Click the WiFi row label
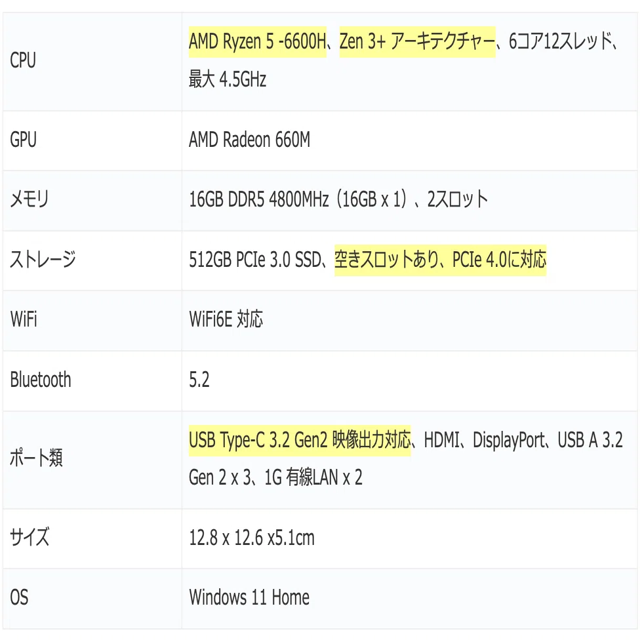 tap(24, 319)
